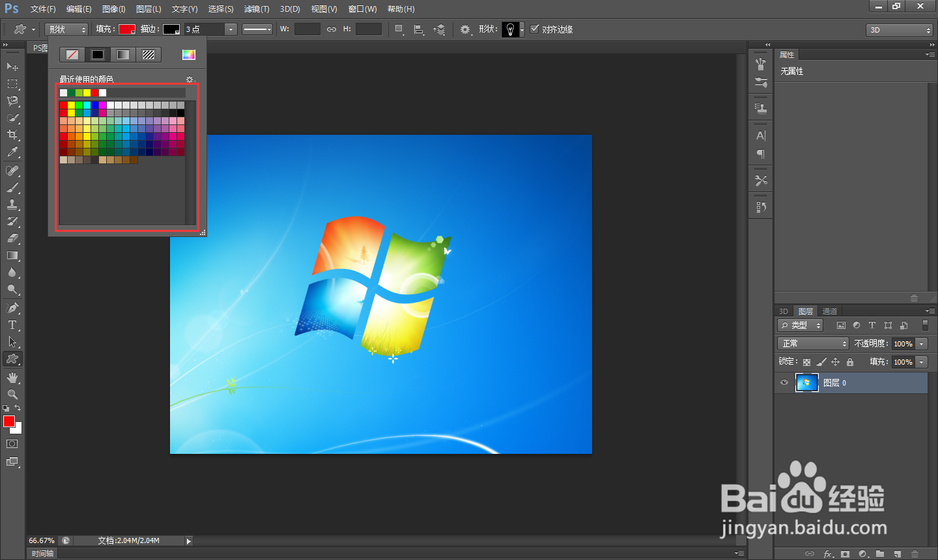Select the Blur tool
This screenshot has height=560, width=938.
click(12, 272)
